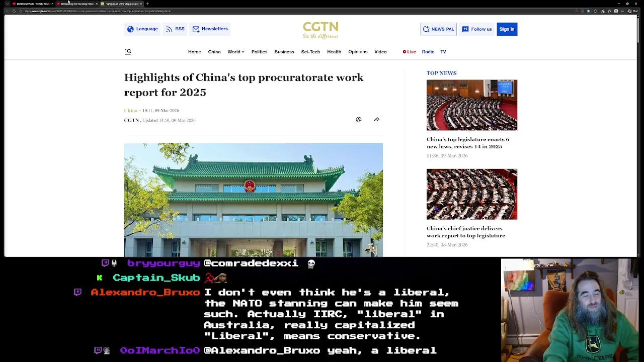Open thumbnail of legislature enacts 6 new laws

point(472,105)
